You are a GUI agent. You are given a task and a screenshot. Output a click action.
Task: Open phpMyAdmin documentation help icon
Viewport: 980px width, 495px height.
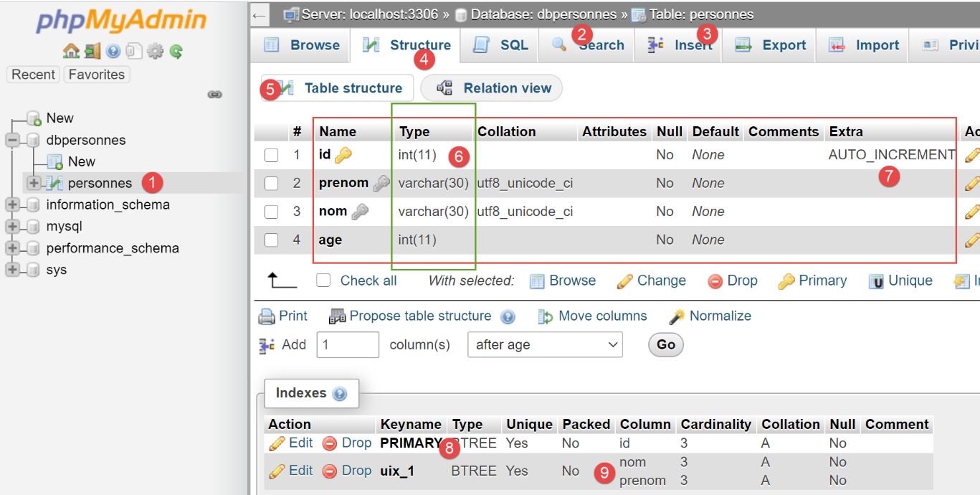pos(113,51)
